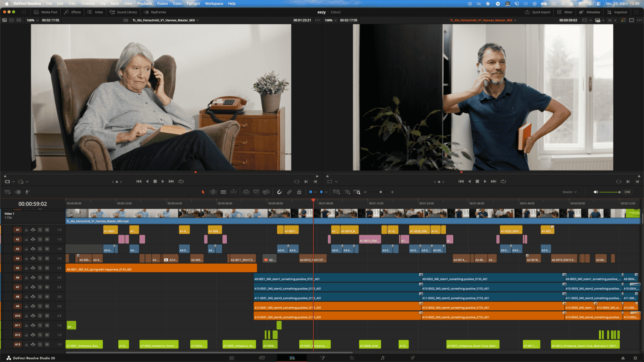Open the Mixer panel
Screen dimensions: 644x362
(565, 12)
